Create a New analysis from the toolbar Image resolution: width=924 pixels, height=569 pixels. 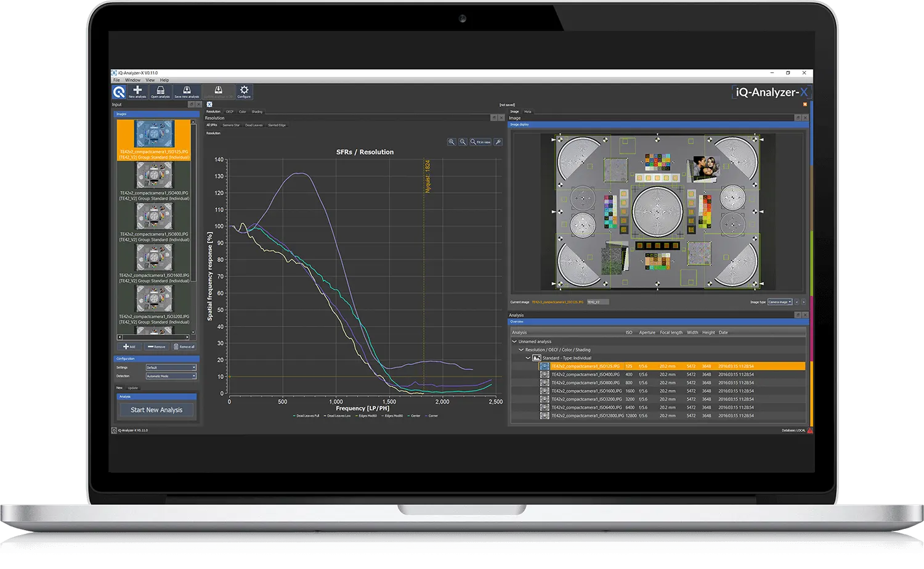(137, 92)
